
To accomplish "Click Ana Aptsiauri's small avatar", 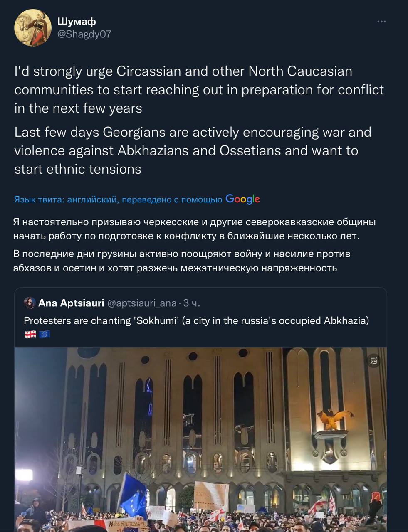I will (x=30, y=303).
